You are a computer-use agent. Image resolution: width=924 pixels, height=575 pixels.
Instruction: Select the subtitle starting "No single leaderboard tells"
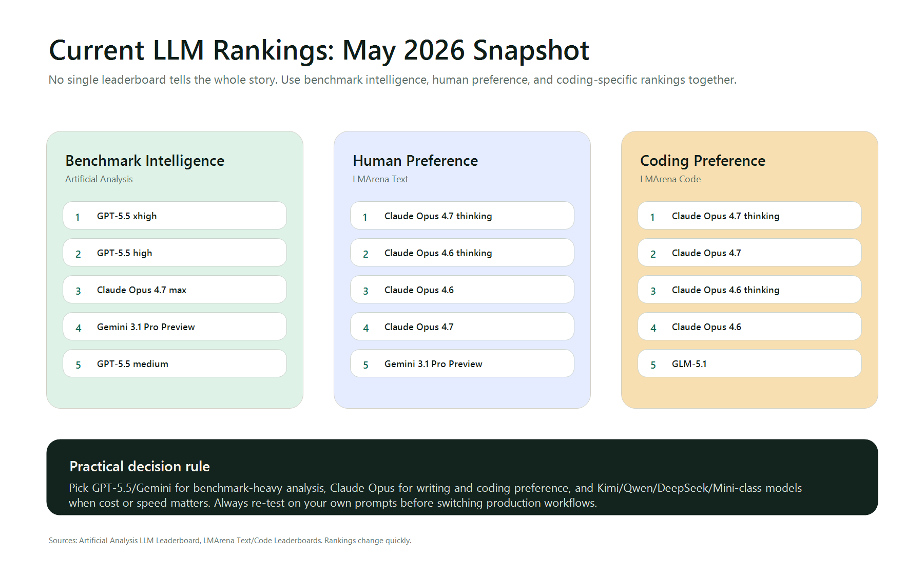pyautogui.click(x=392, y=80)
